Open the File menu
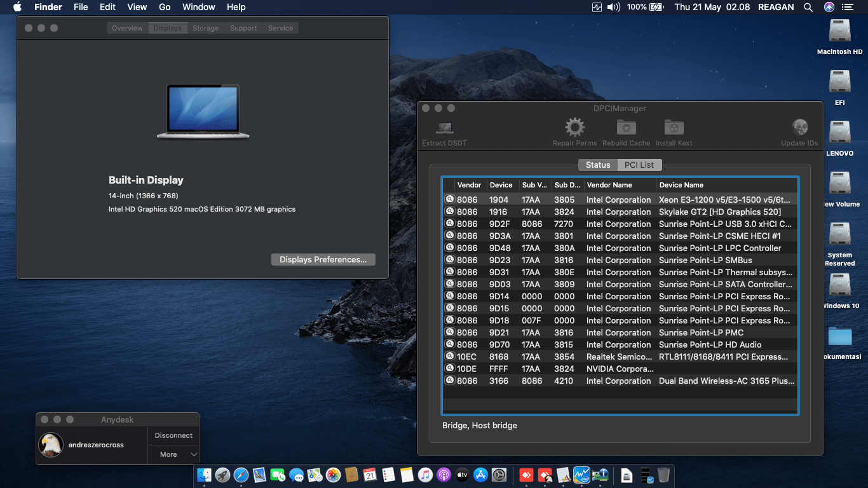This screenshot has width=868, height=488. (x=81, y=7)
